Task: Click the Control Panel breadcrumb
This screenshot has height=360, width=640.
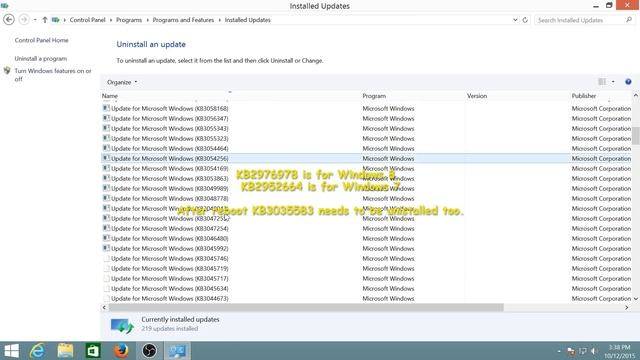Action: [87, 20]
